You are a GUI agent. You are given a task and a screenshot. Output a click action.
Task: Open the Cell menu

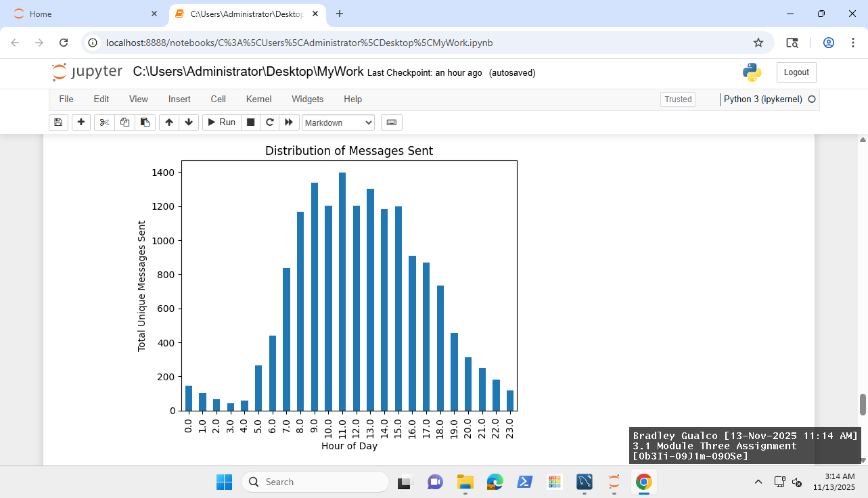(x=218, y=99)
